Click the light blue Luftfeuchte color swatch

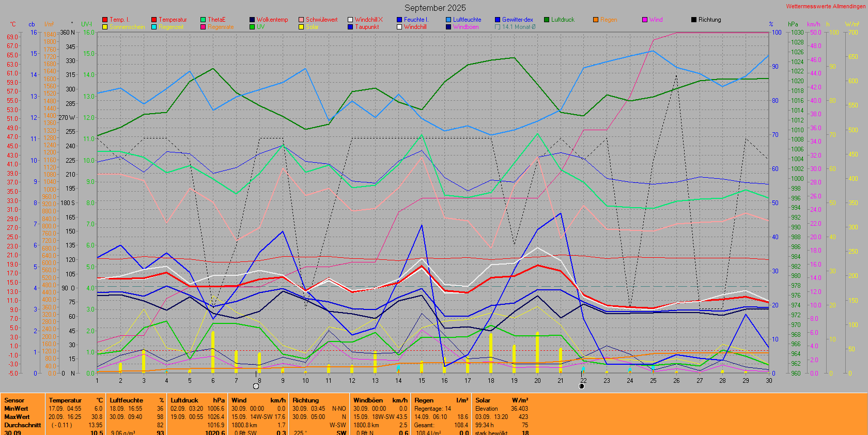click(x=448, y=20)
